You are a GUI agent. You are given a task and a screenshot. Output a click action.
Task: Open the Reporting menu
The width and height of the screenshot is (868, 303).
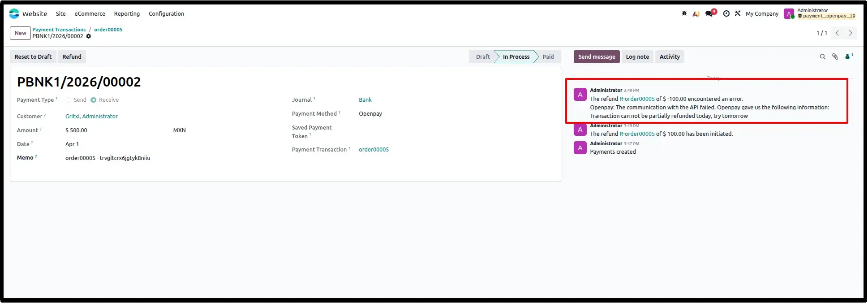pyautogui.click(x=127, y=14)
